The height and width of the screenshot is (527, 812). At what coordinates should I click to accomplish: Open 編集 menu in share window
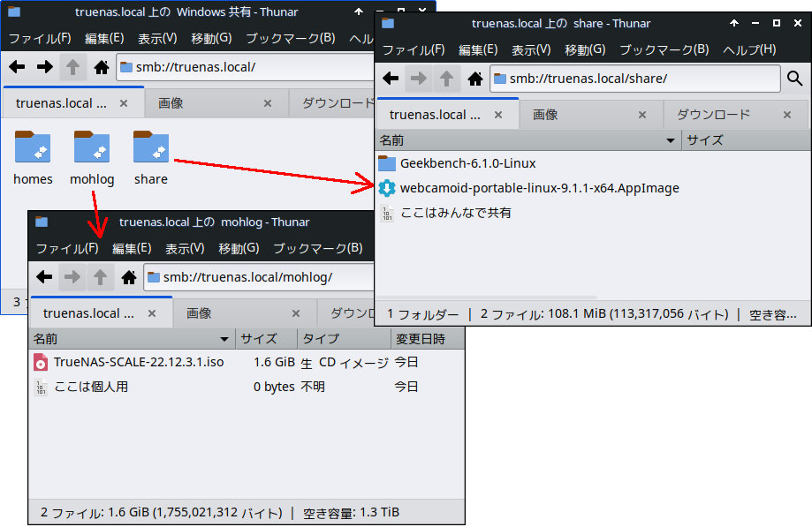478,50
